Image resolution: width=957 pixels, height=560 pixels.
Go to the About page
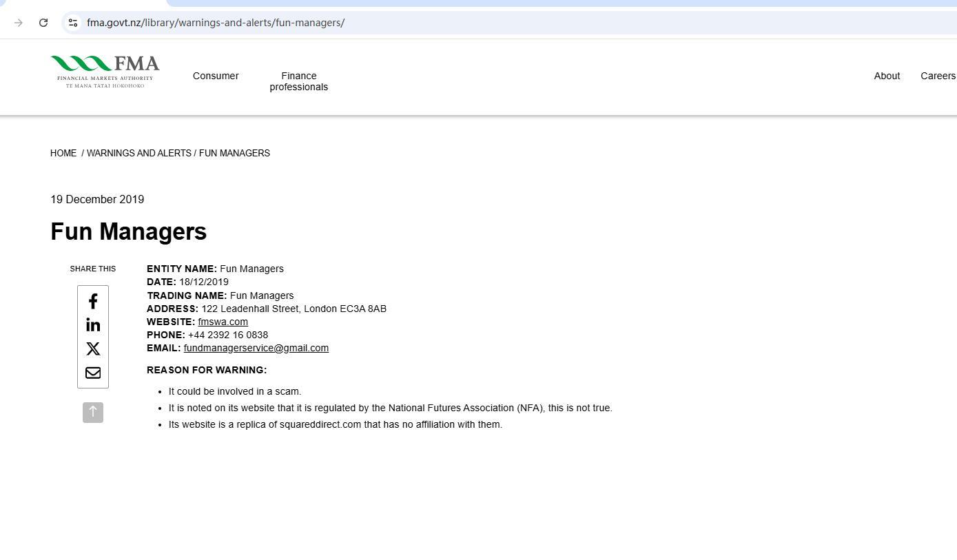(x=887, y=76)
